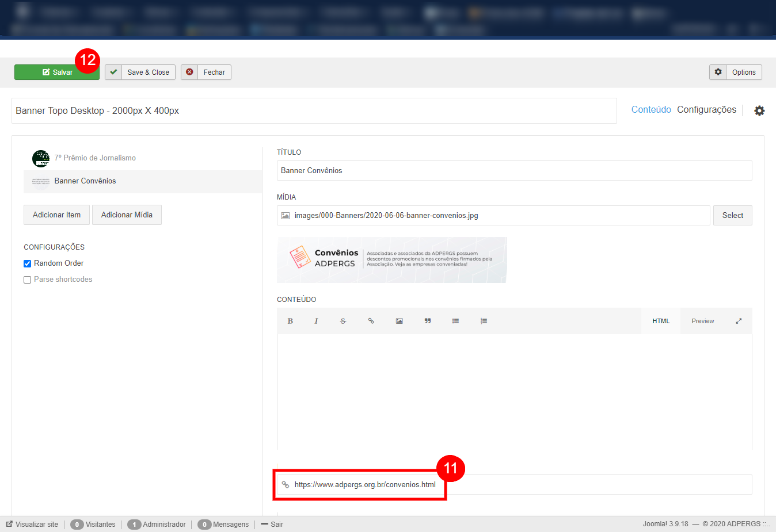
Task: Insert an unordered bullet list
Action: (455, 321)
